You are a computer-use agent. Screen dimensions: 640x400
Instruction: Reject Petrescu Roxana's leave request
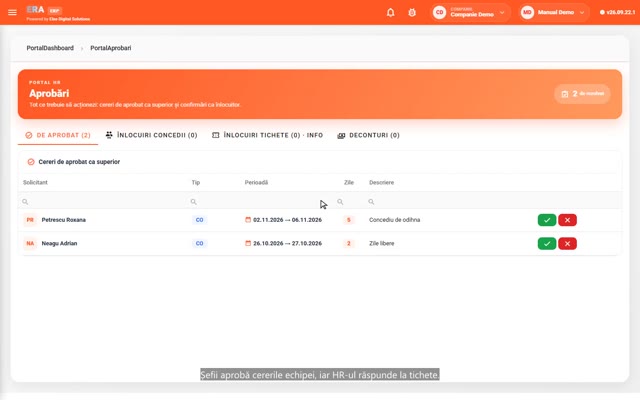click(567, 220)
